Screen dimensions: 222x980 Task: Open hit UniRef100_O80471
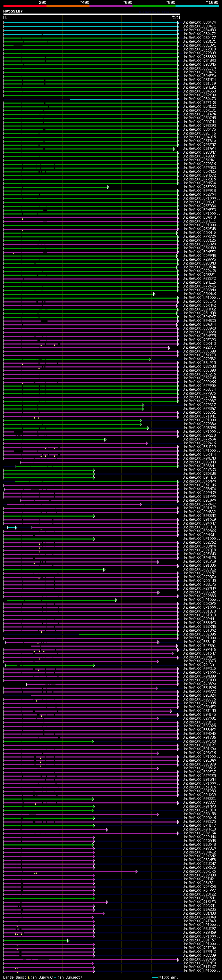pyautogui.click(x=199, y=26)
